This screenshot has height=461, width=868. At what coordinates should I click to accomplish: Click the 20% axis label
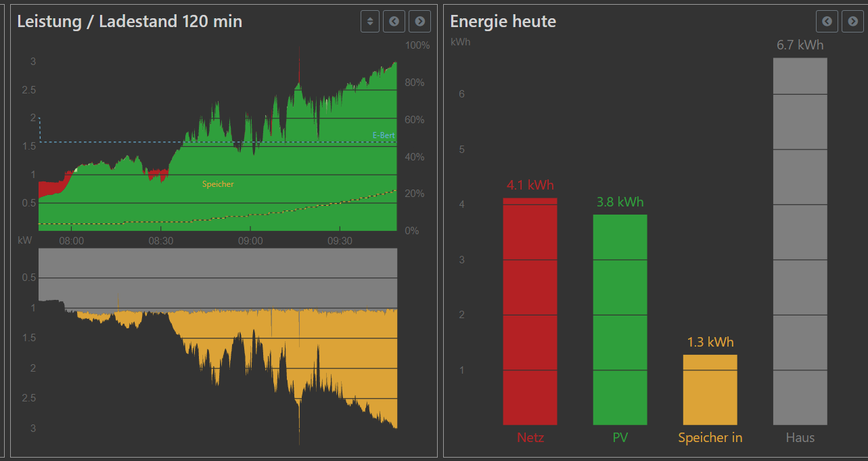coord(415,194)
